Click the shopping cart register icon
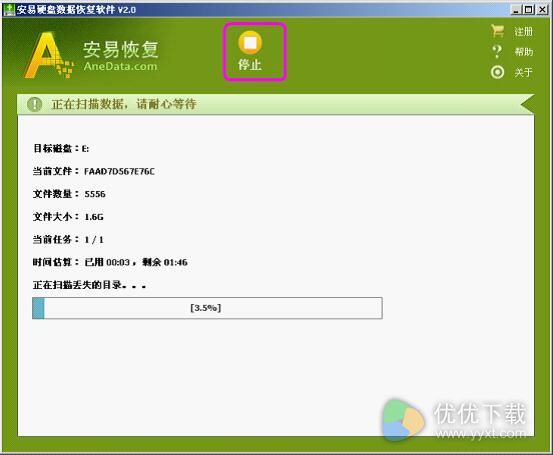553x455 pixels. click(498, 31)
